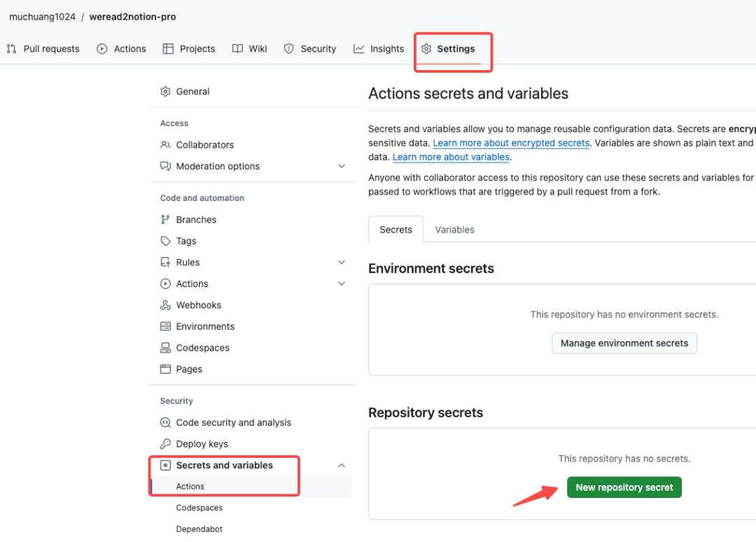Click the Code security and analysis icon
The width and height of the screenshot is (756, 542).
click(x=165, y=422)
